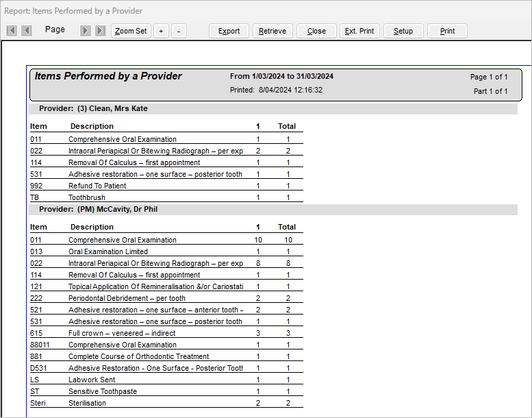Click the 'Page 1 of 1' text
The width and height of the screenshot is (532, 418).
point(489,77)
